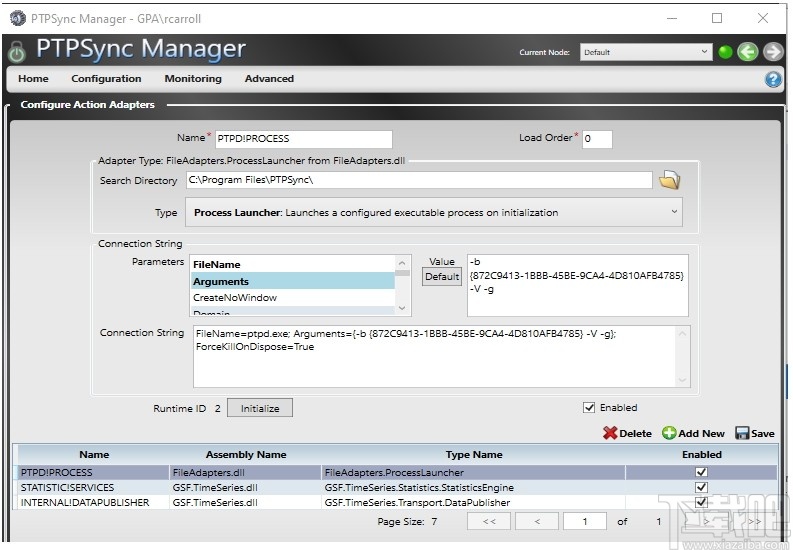Image resolution: width=793 pixels, height=550 pixels.
Task: Click the Assembly Name column header
Action: [x=246, y=454]
